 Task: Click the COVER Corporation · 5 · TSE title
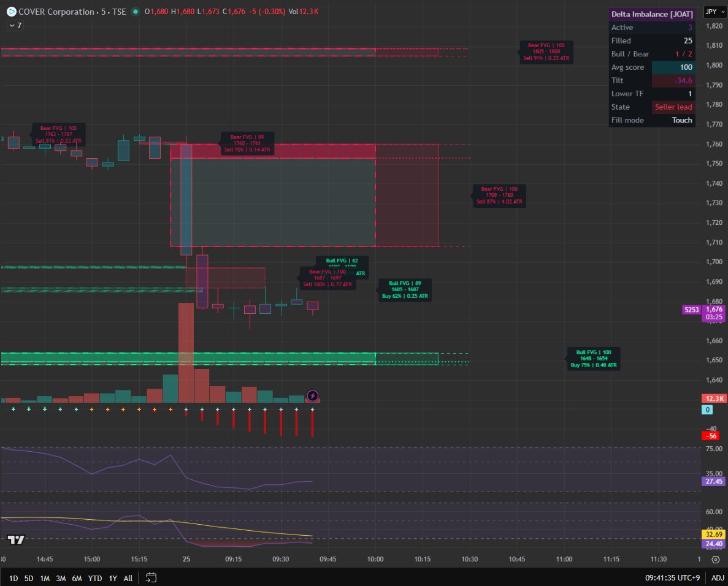pos(72,12)
